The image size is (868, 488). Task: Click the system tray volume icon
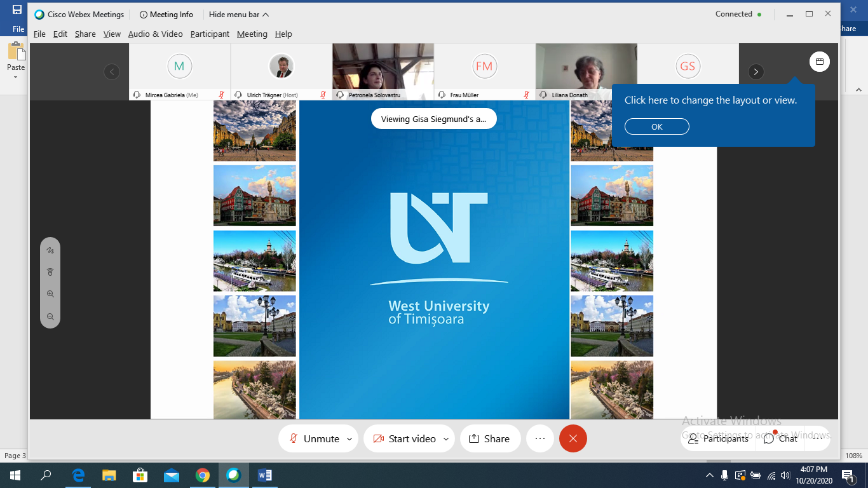pyautogui.click(x=785, y=475)
